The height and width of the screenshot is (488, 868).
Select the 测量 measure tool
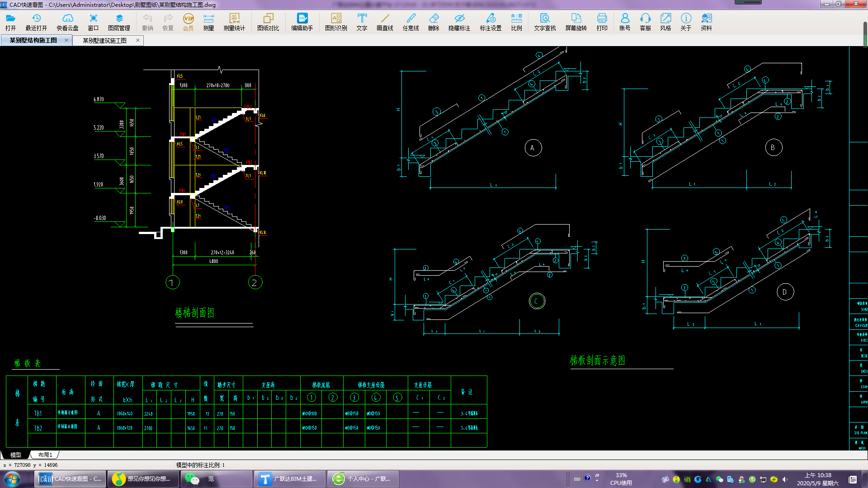click(208, 22)
